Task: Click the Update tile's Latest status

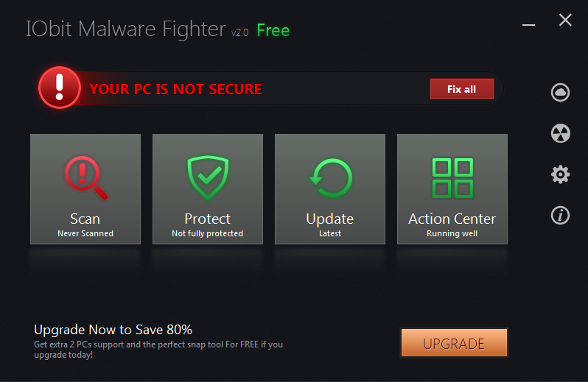Action: [330, 233]
